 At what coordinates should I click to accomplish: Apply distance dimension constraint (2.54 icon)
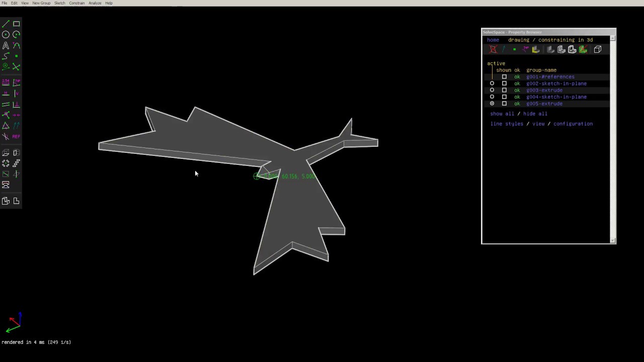point(6,82)
